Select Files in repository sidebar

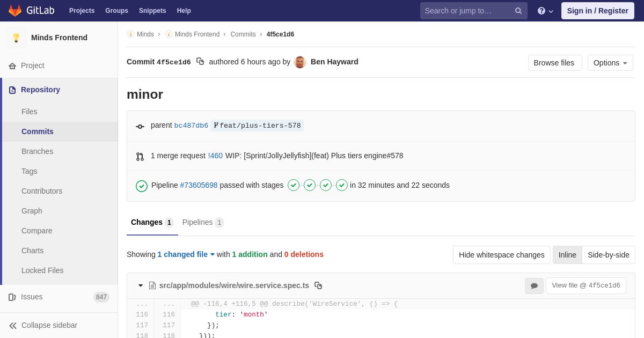60,112
